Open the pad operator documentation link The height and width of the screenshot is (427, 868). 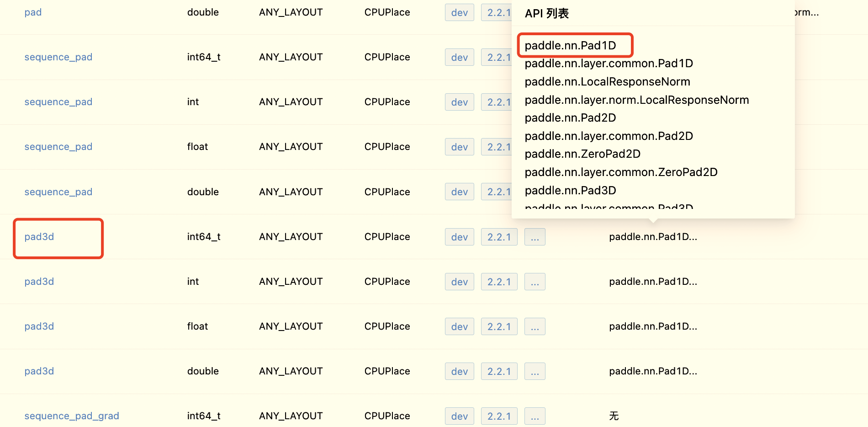pos(33,12)
